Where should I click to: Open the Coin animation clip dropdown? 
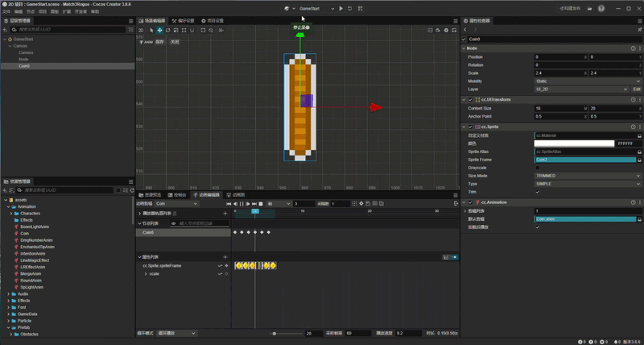(x=176, y=204)
